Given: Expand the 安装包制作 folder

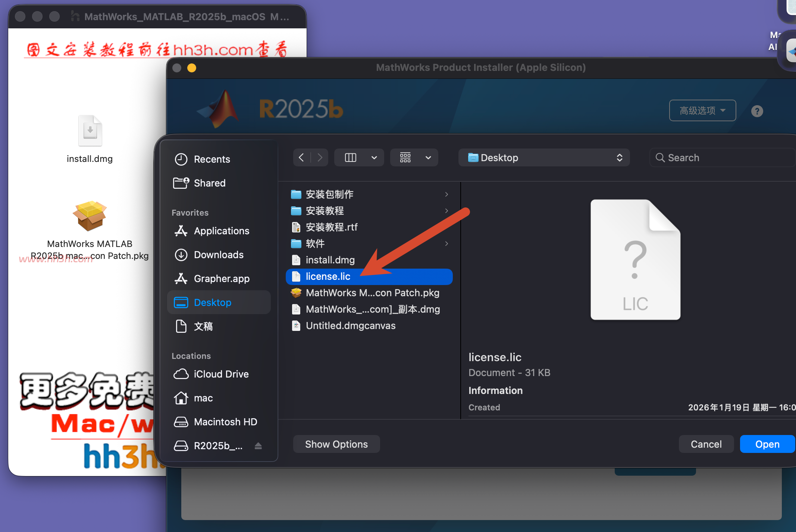Looking at the screenshot, I should point(446,194).
